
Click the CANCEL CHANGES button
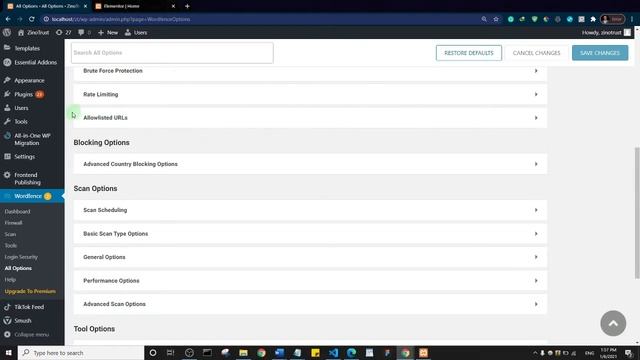[536, 53]
